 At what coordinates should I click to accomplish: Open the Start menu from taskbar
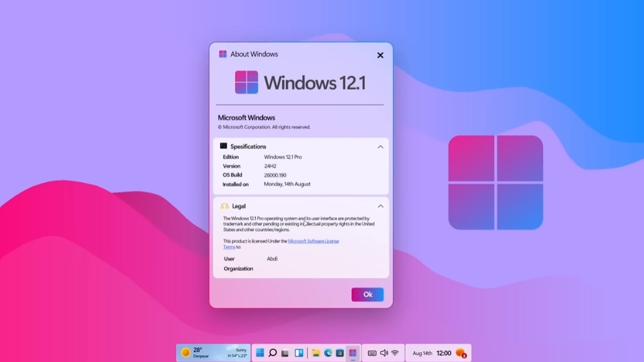click(260, 353)
